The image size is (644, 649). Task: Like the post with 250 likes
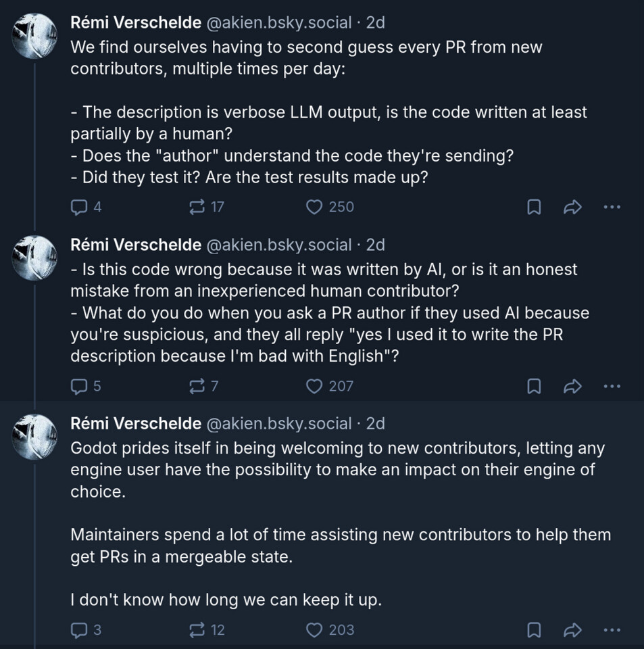[314, 207]
